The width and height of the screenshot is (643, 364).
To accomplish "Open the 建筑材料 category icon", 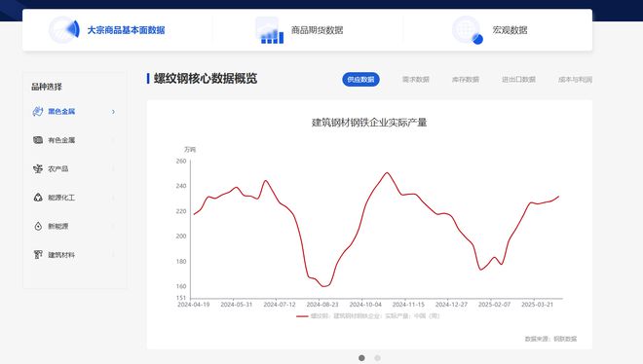I will [38, 255].
